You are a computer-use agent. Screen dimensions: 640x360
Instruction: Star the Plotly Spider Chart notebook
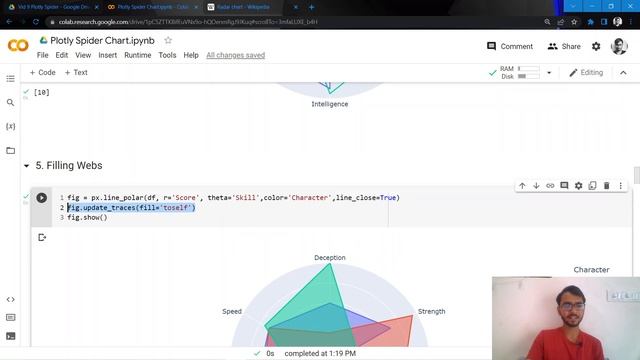[168, 40]
